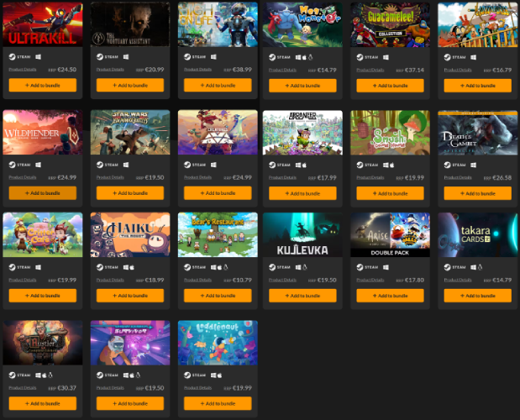
Task: Open the Arranger game thumbnail
Action: pos(302,133)
